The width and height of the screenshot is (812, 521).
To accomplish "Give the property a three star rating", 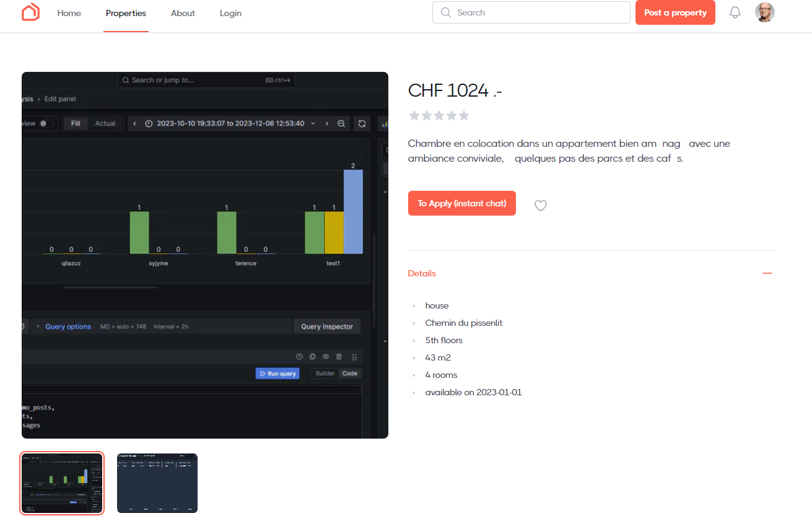I will 439,116.
